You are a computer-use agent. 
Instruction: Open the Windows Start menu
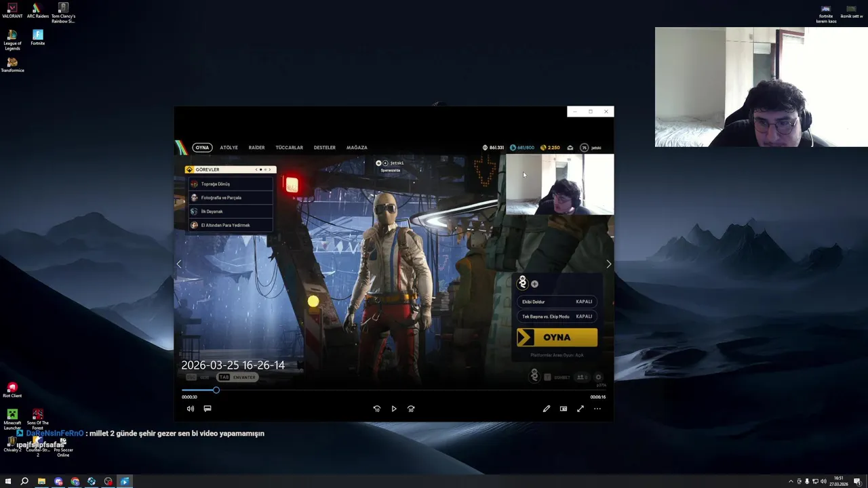[x=8, y=482]
